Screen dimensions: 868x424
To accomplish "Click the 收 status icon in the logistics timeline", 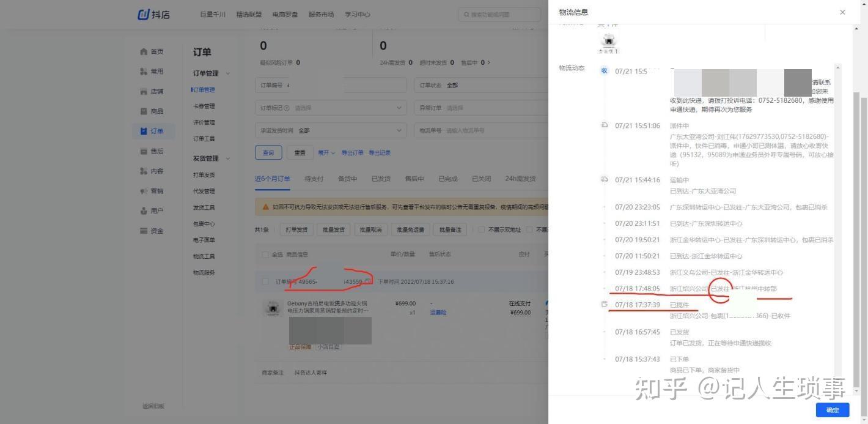I will tap(604, 71).
